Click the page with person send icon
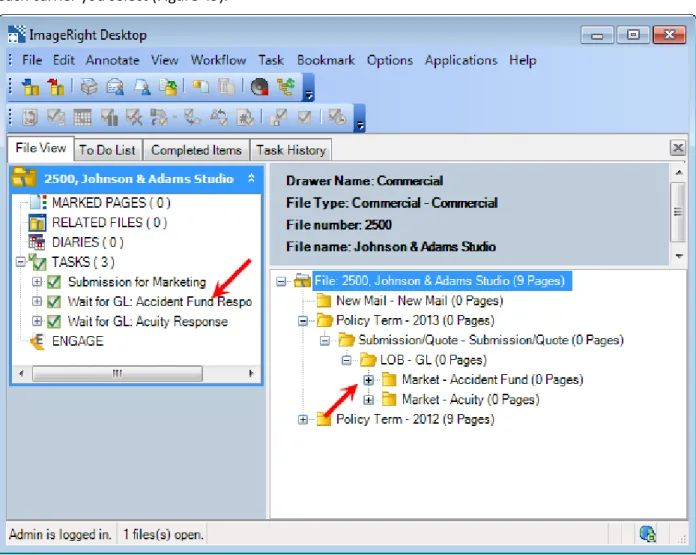This screenshot has width=696, height=555. [142, 87]
